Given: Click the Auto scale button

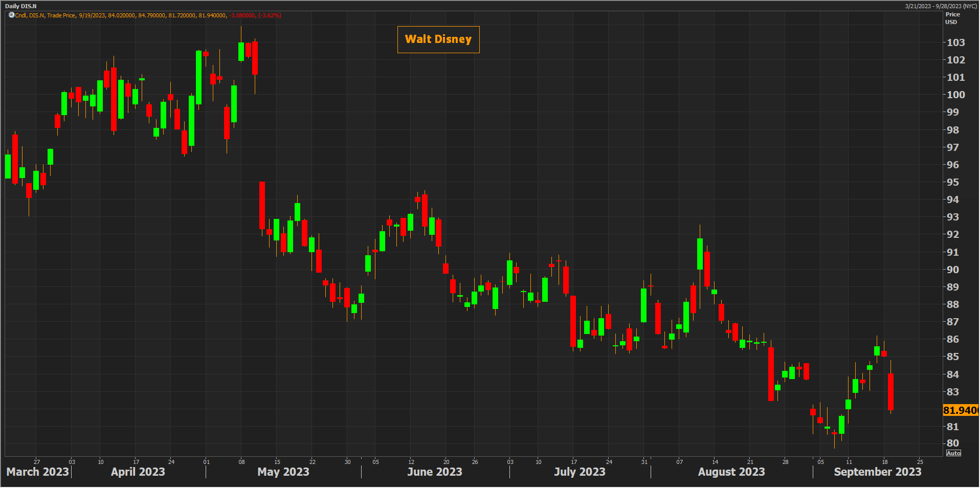Looking at the screenshot, I should pos(953,453).
